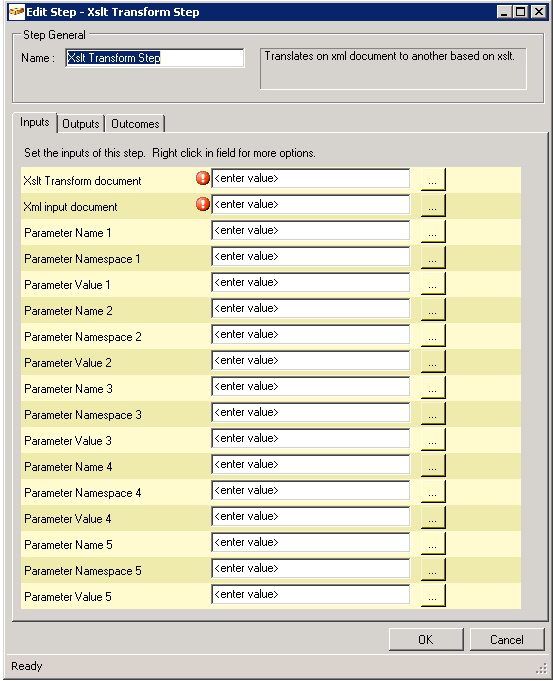Click the Parameter Name 4 value field
553x681 pixels.
tap(311, 465)
